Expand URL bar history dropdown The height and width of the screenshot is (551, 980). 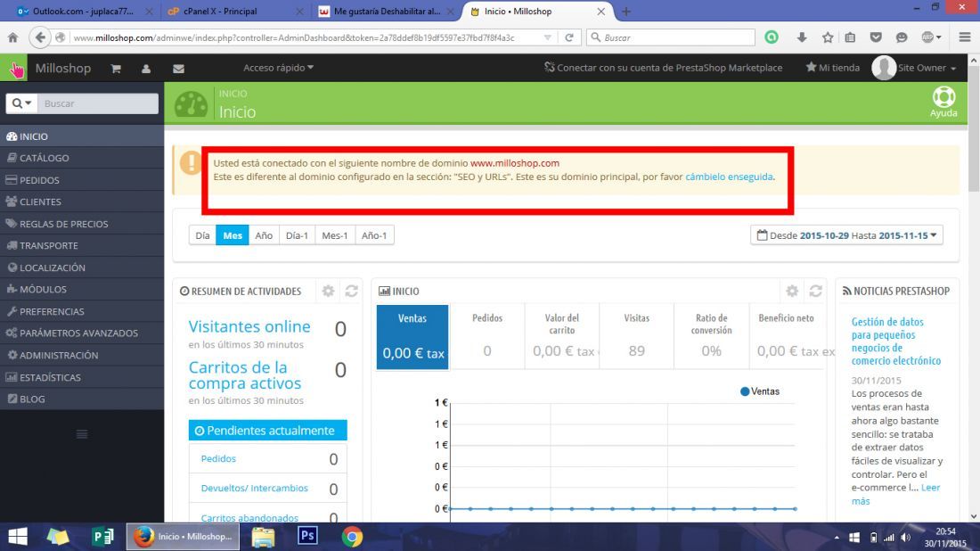(x=548, y=37)
